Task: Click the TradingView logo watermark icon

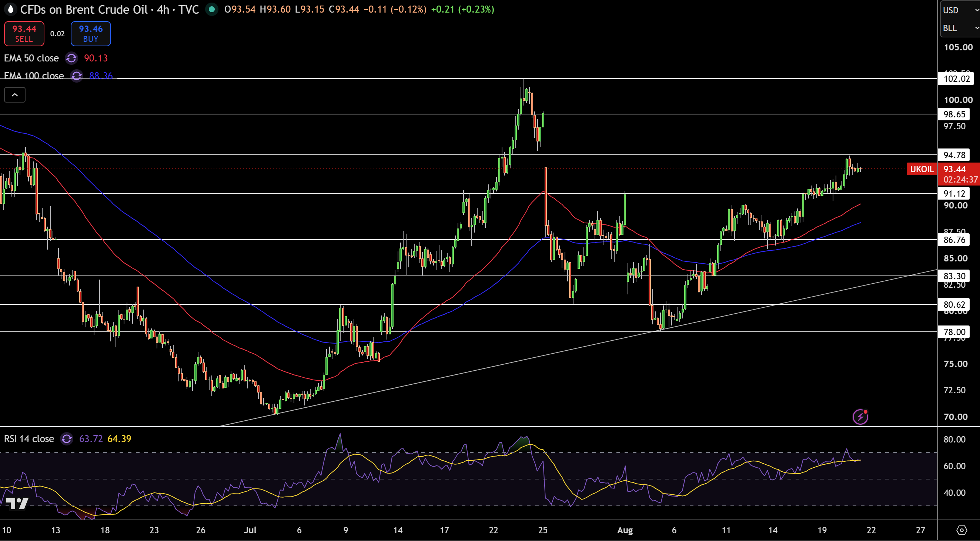Action: pyautogui.click(x=17, y=503)
